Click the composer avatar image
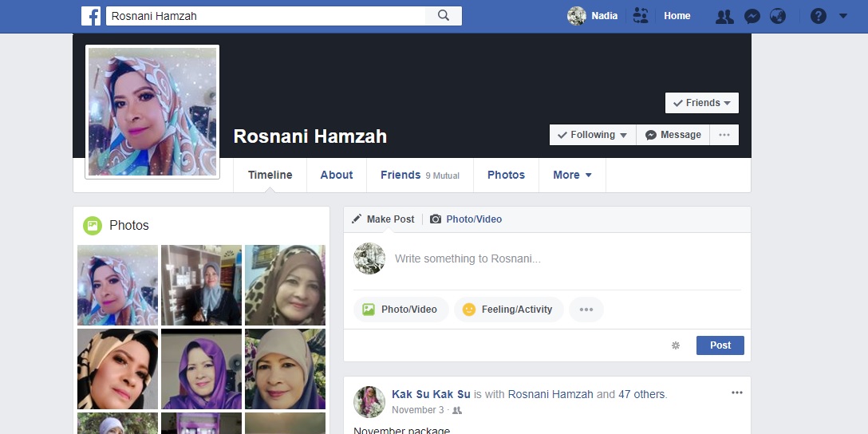This screenshot has height=434, width=868. pos(369,258)
